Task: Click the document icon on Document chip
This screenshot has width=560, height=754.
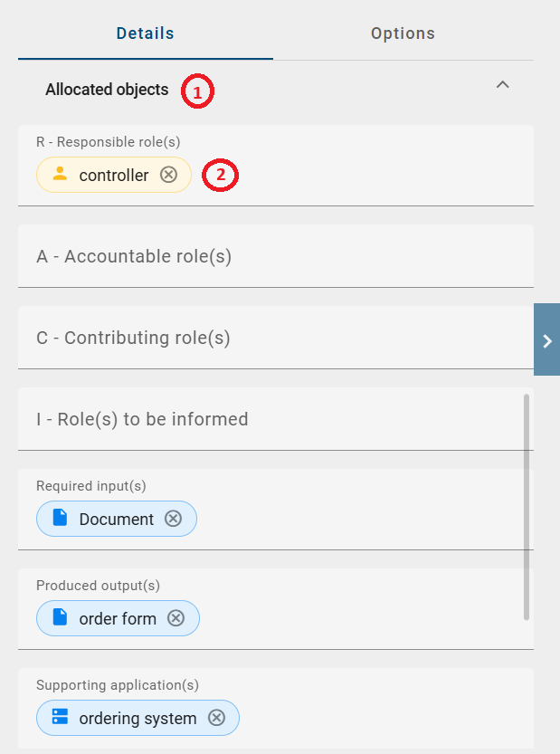Action: coord(59,518)
